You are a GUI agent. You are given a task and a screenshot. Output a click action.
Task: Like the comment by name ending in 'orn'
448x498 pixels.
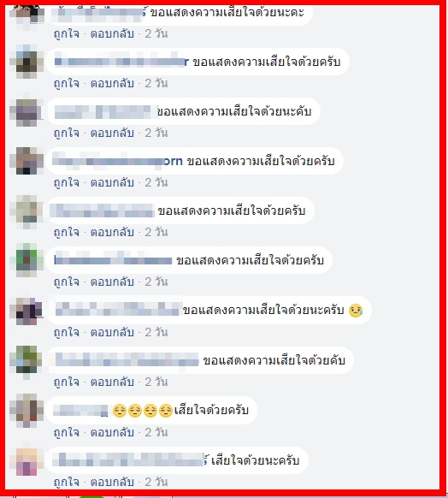67,182
